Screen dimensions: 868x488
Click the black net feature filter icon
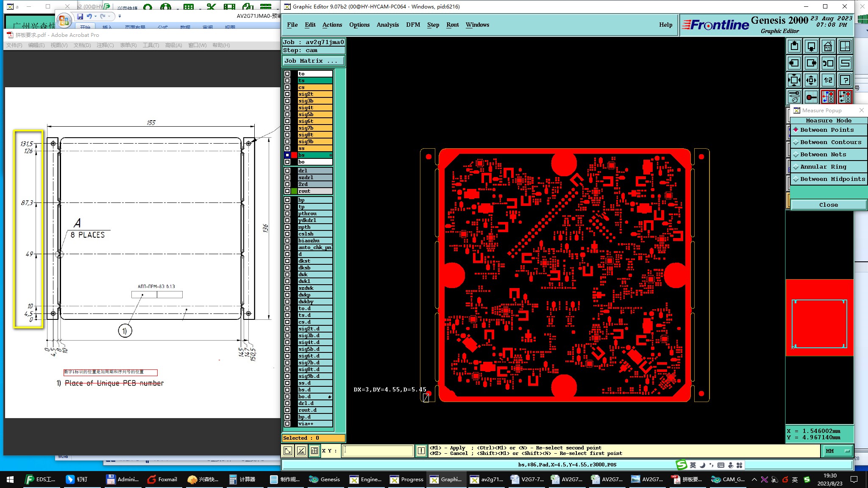point(845,97)
